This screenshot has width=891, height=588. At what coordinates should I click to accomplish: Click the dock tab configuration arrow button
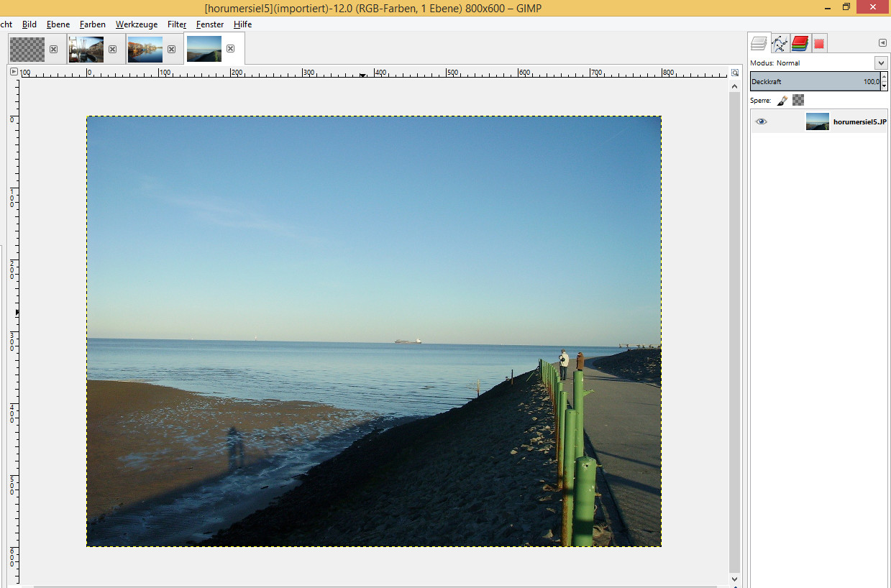point(882,43)
